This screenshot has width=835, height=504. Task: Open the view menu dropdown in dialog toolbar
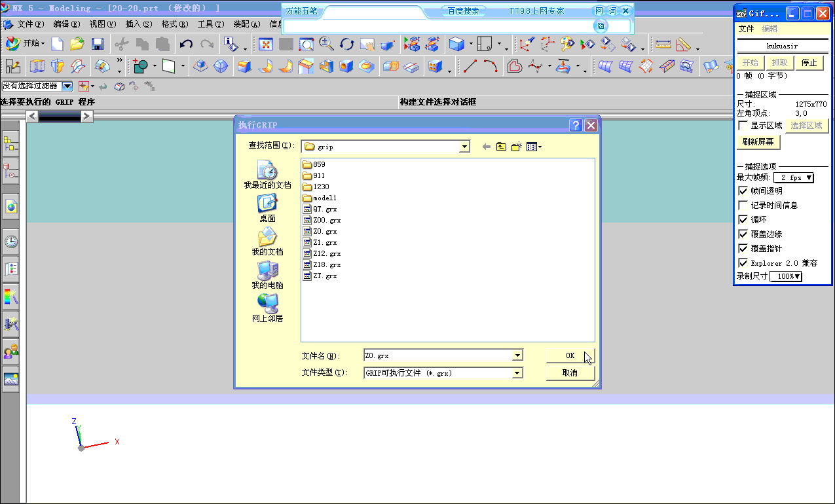[x=534, y=147]
